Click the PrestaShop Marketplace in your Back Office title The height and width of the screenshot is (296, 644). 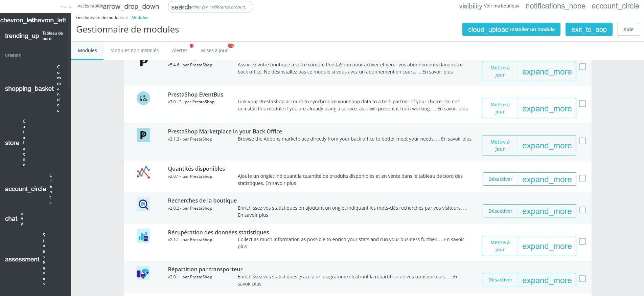[x=225, y=131]
